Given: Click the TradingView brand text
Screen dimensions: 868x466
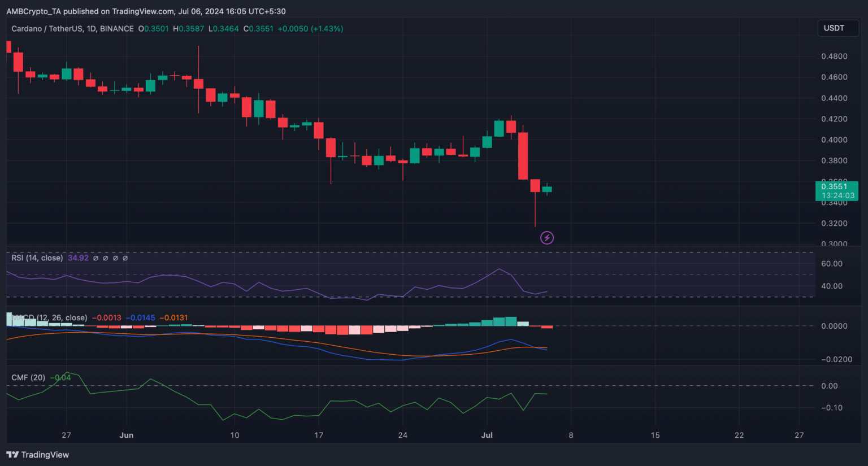Looking at the screenshot, I should (45, 455).
